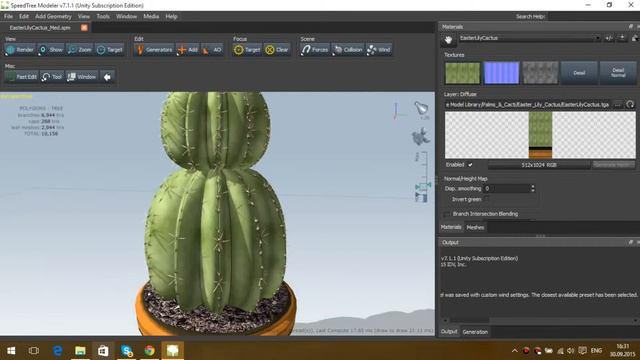Open the Window menu
Viewport: 640px width, 360px height.
126,16
